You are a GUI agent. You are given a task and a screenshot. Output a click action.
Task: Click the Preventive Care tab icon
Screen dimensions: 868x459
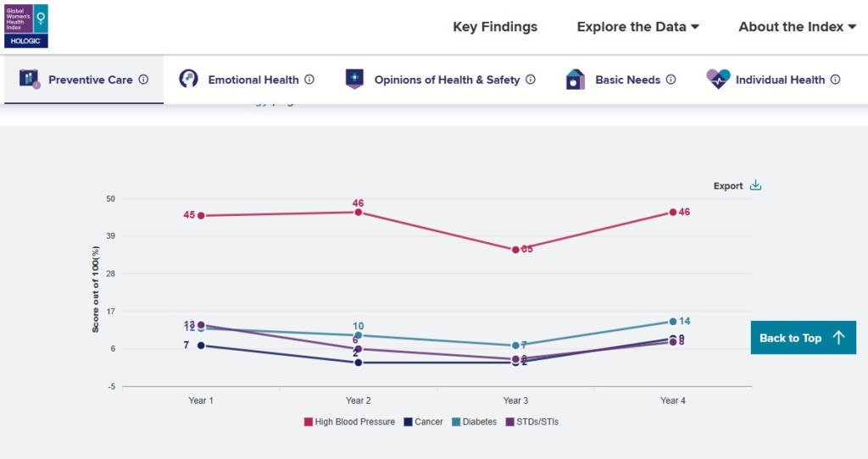[x=30, y=80]
